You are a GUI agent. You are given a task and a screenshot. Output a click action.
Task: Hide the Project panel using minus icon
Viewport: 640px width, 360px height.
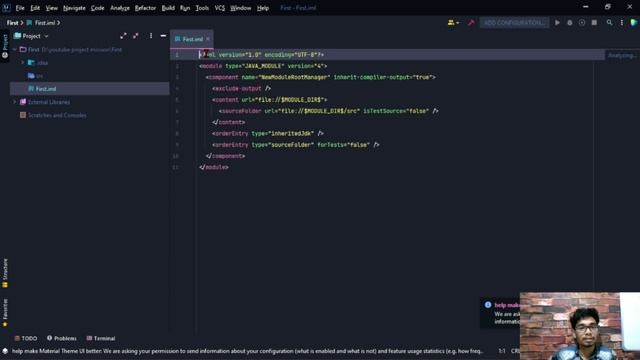163,36
